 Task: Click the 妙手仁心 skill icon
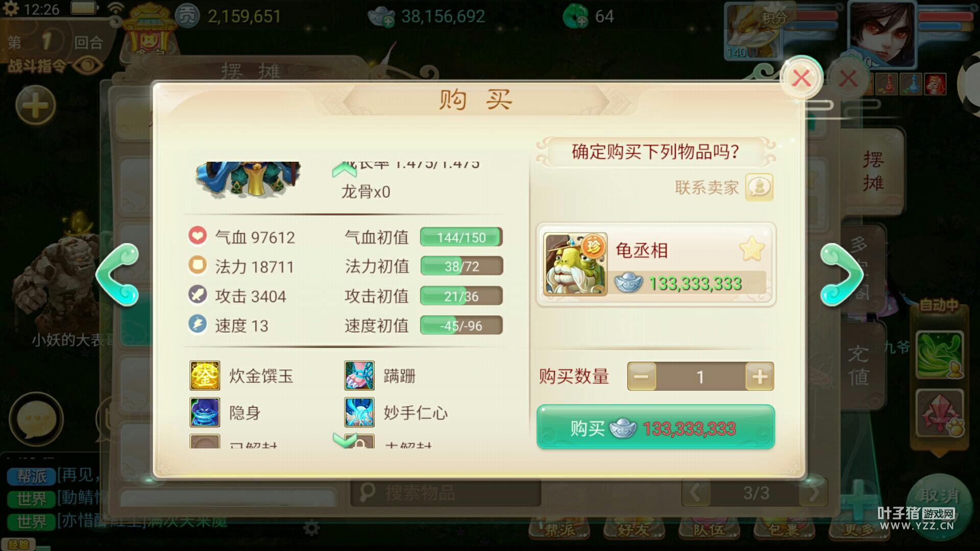pyautogui.click(x=359, y=412)
